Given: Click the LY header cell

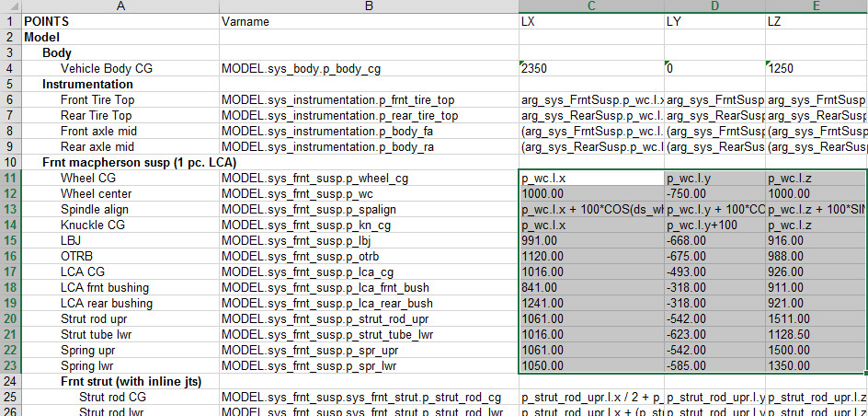Looking at the screenshot, I should click(715, 21).
